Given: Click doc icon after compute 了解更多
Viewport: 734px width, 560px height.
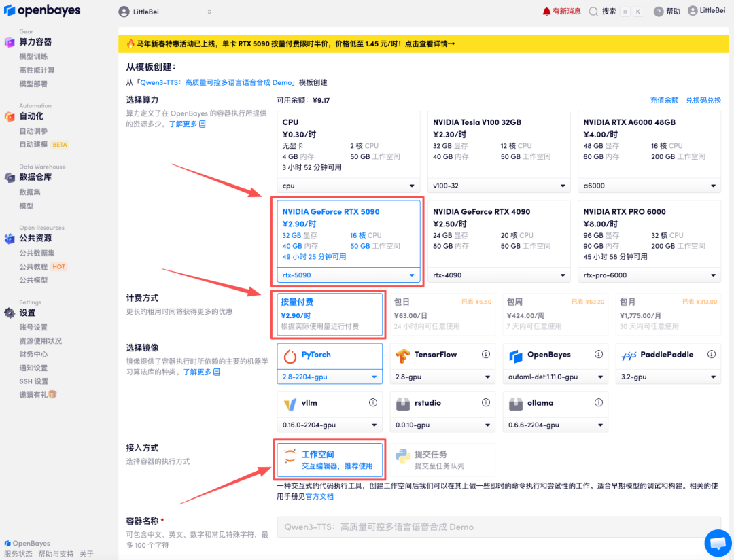Looking at the screenshot, I should pyautogui.click(x=203, y=124).
